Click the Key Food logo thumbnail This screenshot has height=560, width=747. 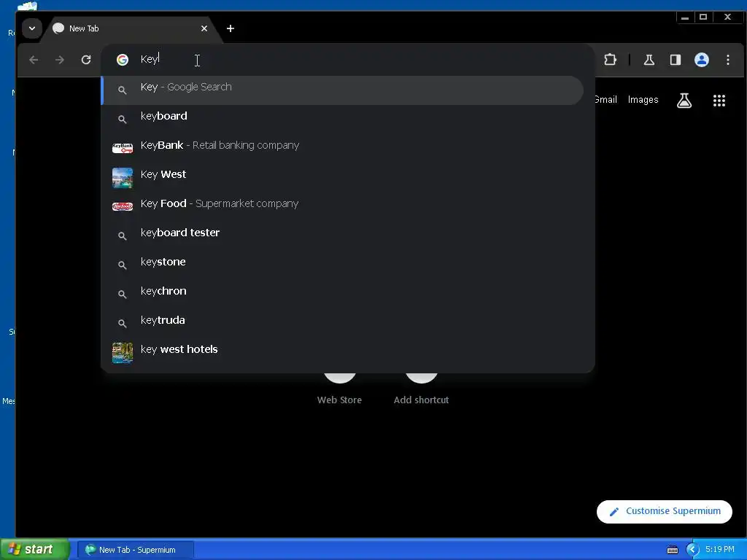coord(123,206)
